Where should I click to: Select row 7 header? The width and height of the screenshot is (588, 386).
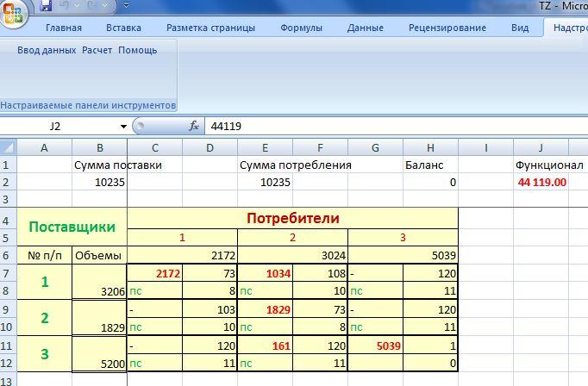pos(9,273)
